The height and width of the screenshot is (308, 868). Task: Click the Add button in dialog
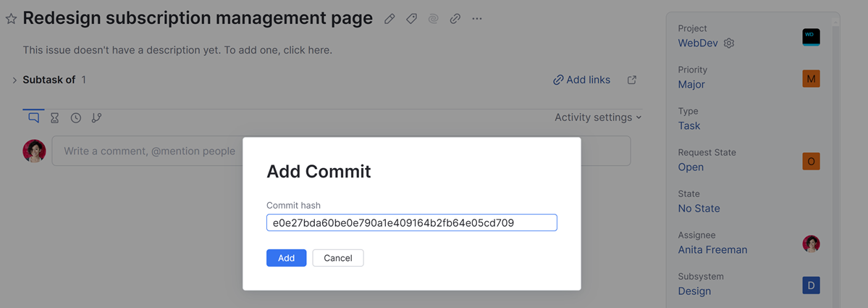tap(286, 258)
